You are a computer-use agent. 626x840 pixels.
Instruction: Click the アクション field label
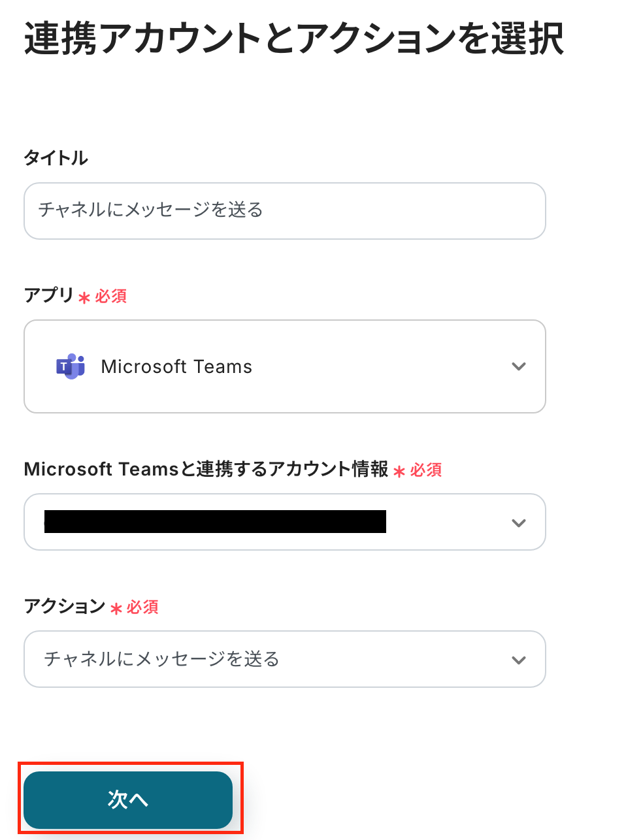[65, 606]
